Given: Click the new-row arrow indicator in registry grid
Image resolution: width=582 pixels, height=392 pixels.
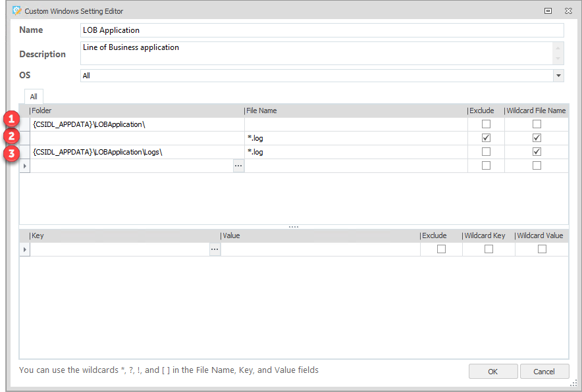Looking at the screenshot, I should [25, 249].
